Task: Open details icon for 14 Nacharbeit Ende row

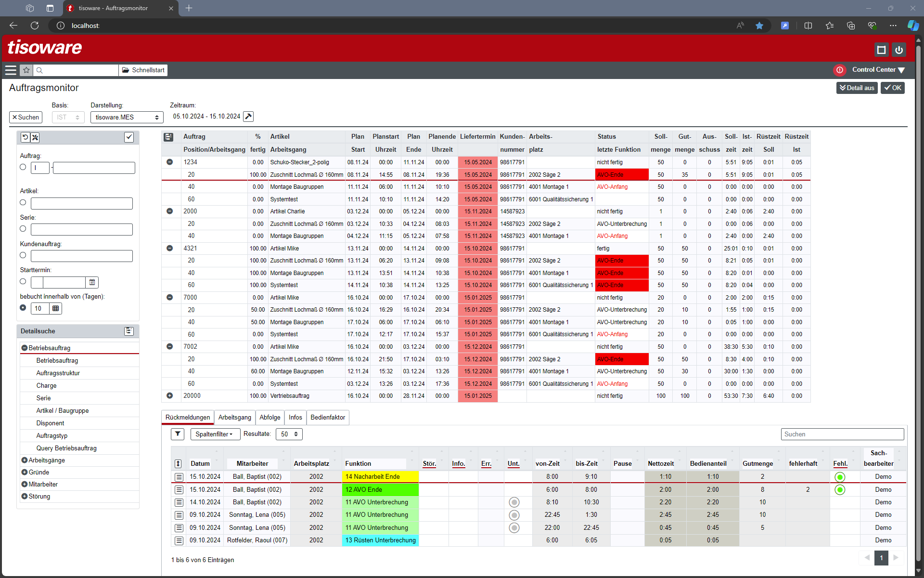Action: click(x=179, y=477)
